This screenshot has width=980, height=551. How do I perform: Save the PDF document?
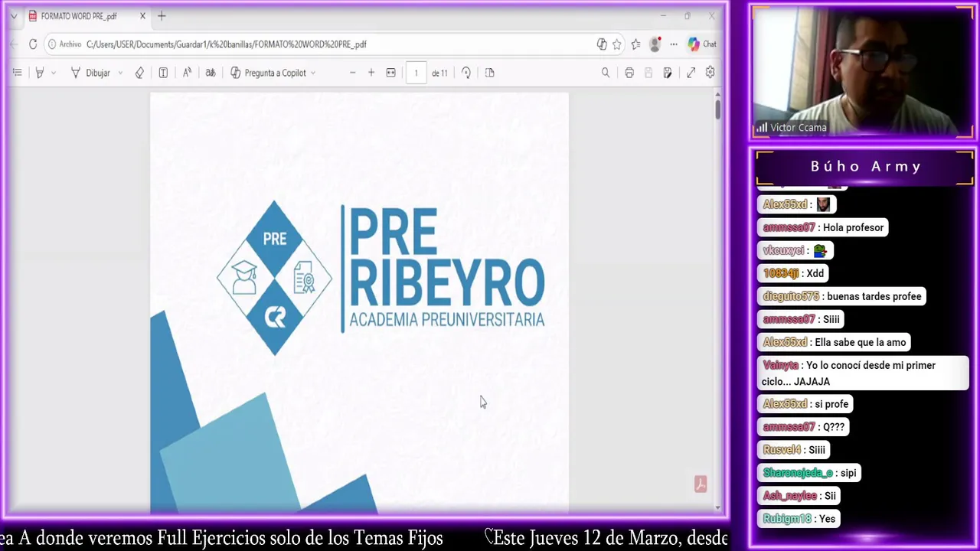tap(648, 73)
